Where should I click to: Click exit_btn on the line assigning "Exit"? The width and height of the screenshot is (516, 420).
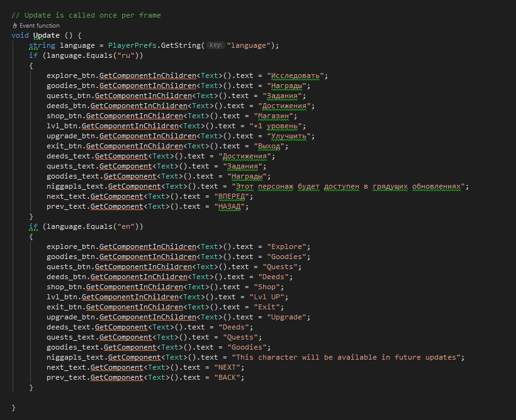(x=64, y=307)
